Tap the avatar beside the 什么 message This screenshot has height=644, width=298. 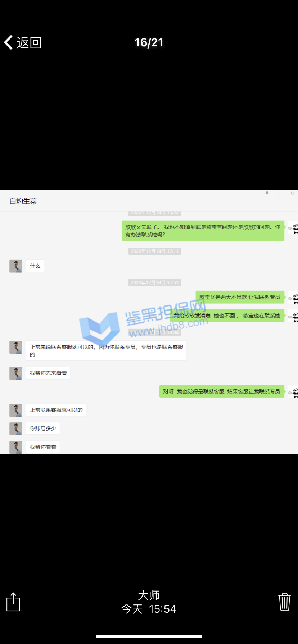pos(16,266)
